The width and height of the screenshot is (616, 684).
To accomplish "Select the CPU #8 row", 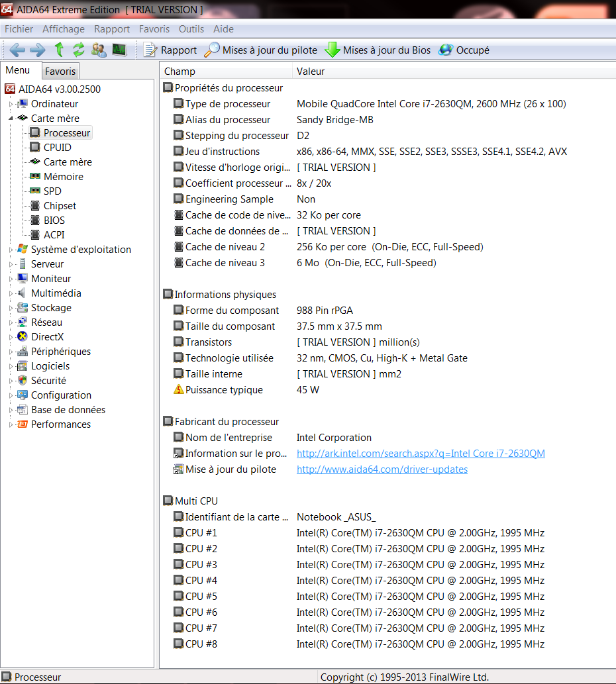I will pos(388,644).
